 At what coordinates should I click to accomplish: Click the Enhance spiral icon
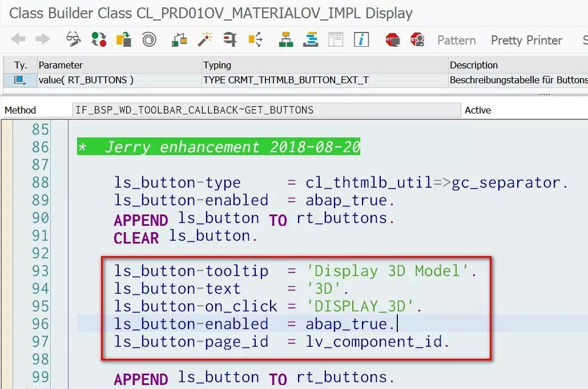[149, 39]
